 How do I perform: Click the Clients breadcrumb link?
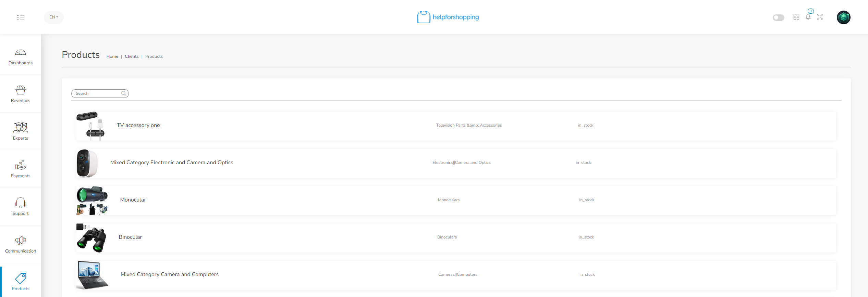132,56
